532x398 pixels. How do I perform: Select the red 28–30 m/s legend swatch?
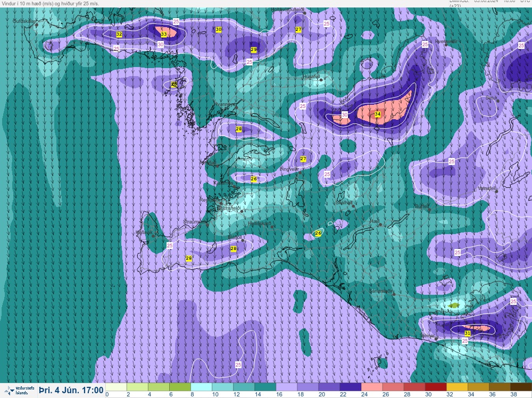(x=414, y=387)
